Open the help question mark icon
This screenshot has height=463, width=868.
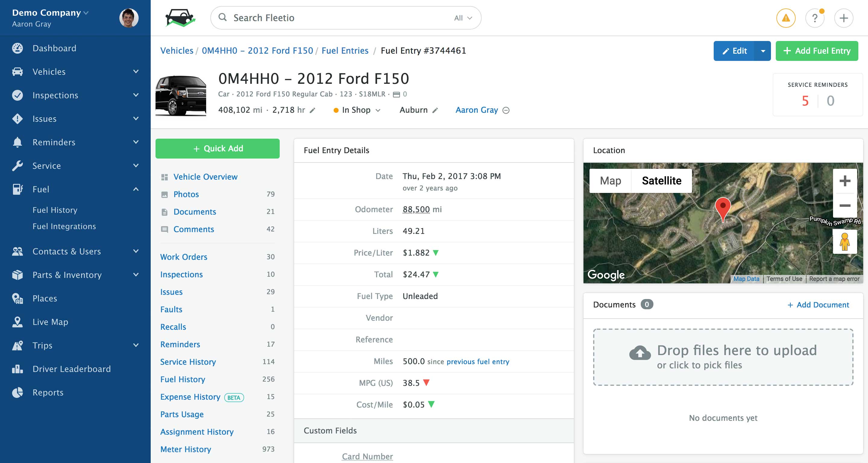tap(815, 18)
